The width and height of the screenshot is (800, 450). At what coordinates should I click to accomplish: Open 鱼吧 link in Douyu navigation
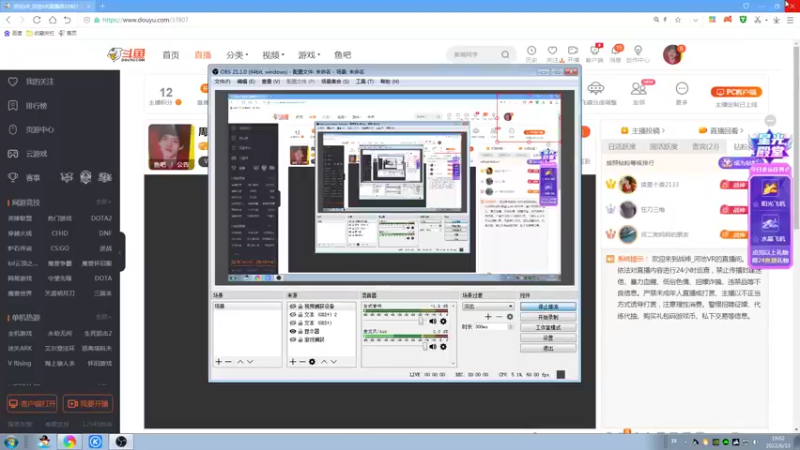pyautogui.click(x=342, y=55)
